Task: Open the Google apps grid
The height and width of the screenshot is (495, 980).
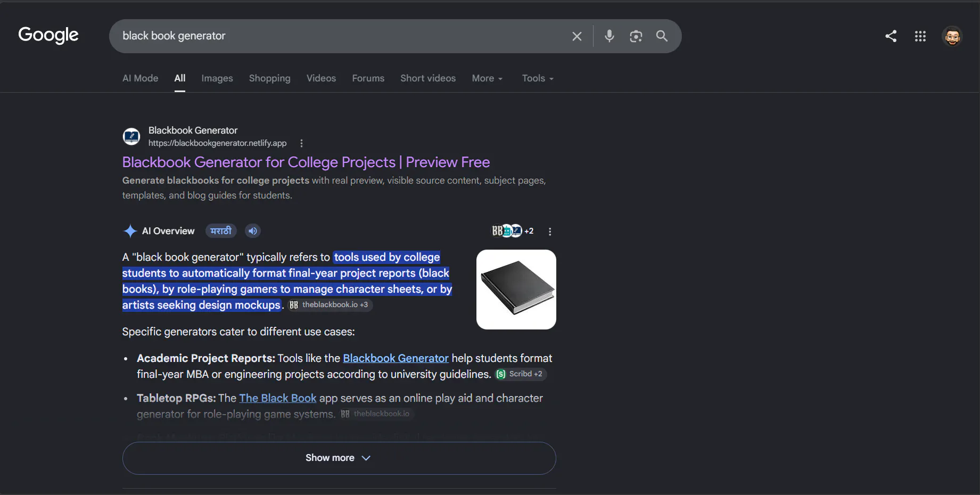Action: 920,36
